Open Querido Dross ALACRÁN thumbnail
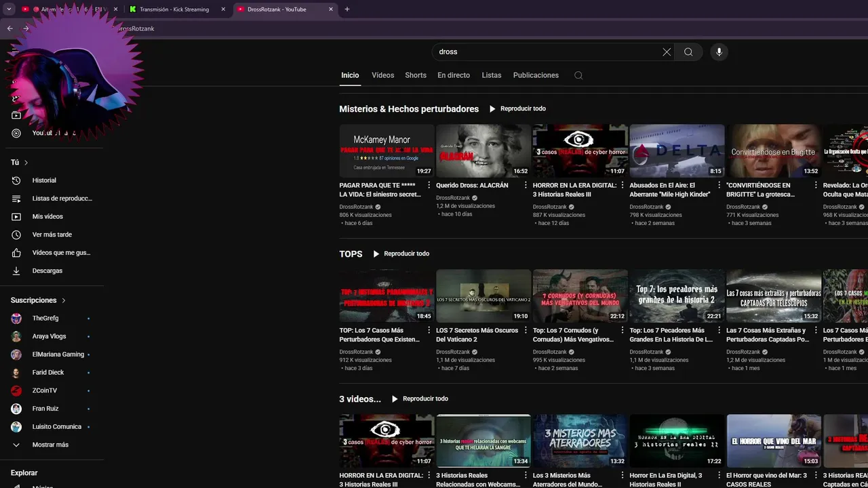The height and width of the screenshot is (488, 868). (x=484, y=150)
